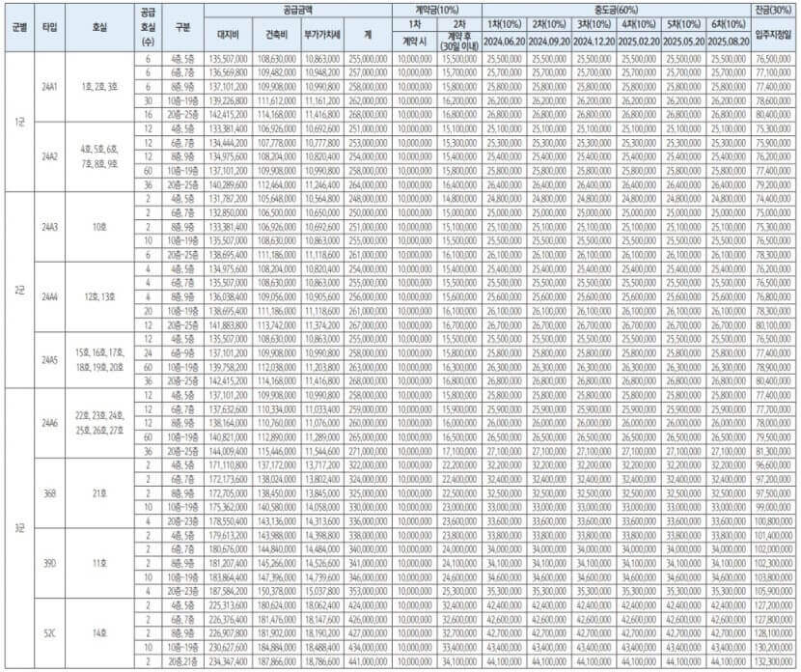Click the 계약금(10%) group header

pos(437,11)
